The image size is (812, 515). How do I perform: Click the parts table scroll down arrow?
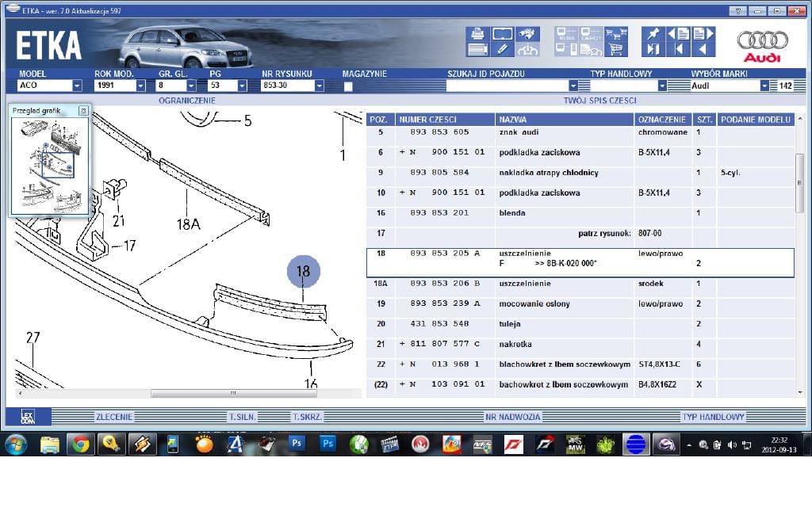(x=800, y=393)
